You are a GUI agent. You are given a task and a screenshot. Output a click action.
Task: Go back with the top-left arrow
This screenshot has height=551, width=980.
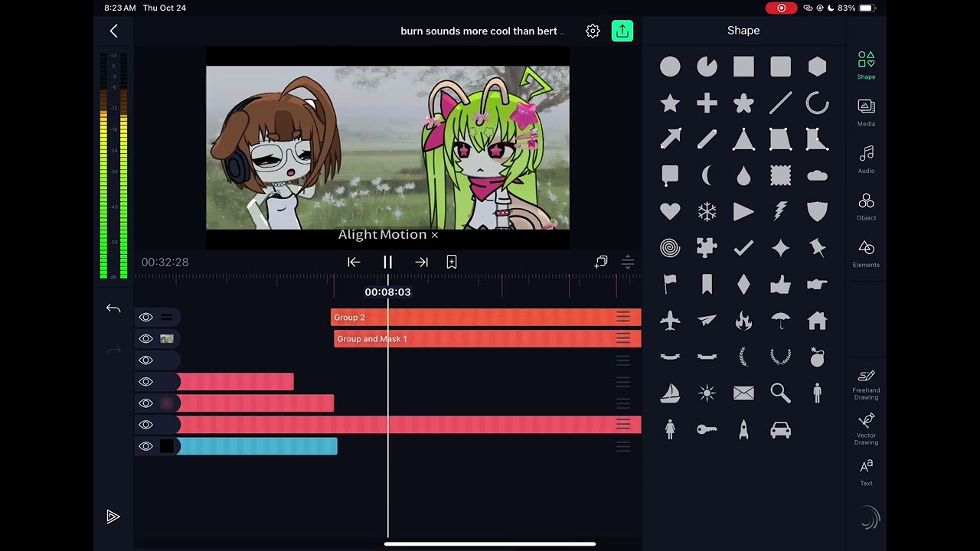point(113,31)
